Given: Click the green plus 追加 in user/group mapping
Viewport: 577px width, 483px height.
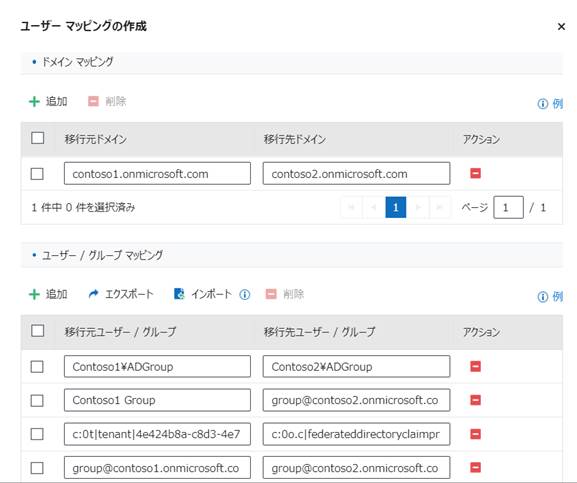Looking at the screenshot, I should 48,294.
